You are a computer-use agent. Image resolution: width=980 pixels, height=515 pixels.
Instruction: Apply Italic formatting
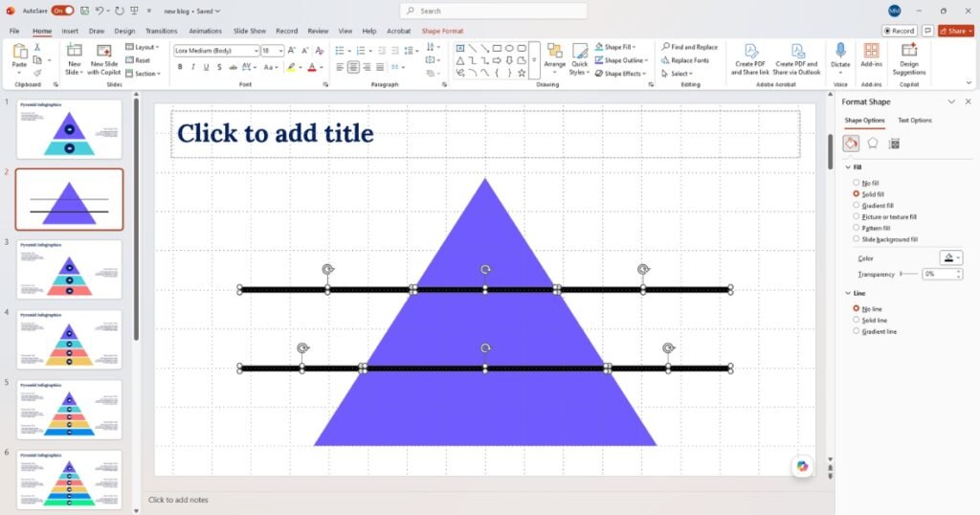coord(192,67)
